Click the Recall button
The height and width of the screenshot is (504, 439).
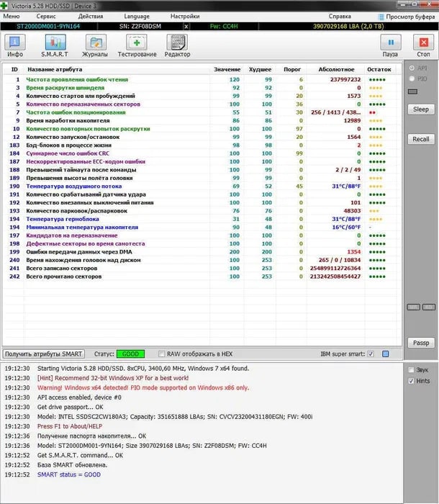421,139
